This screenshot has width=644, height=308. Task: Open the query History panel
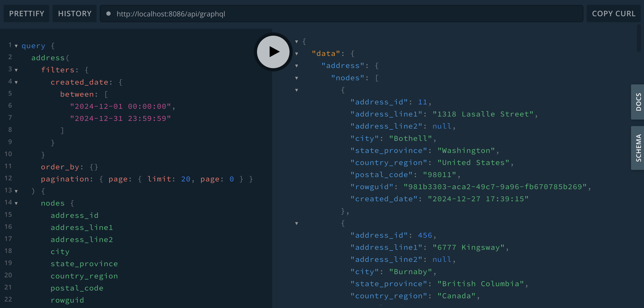pyautogui.click(x=75, y=14)
